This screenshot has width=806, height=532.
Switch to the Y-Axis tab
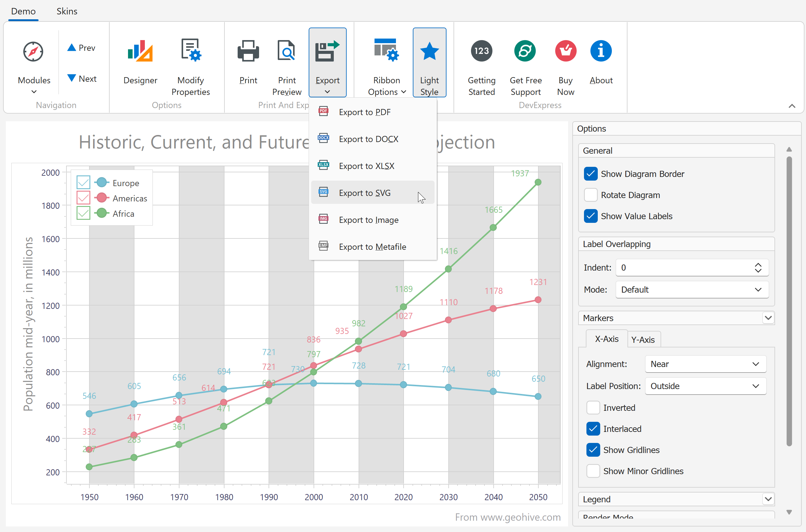[643, 340]
